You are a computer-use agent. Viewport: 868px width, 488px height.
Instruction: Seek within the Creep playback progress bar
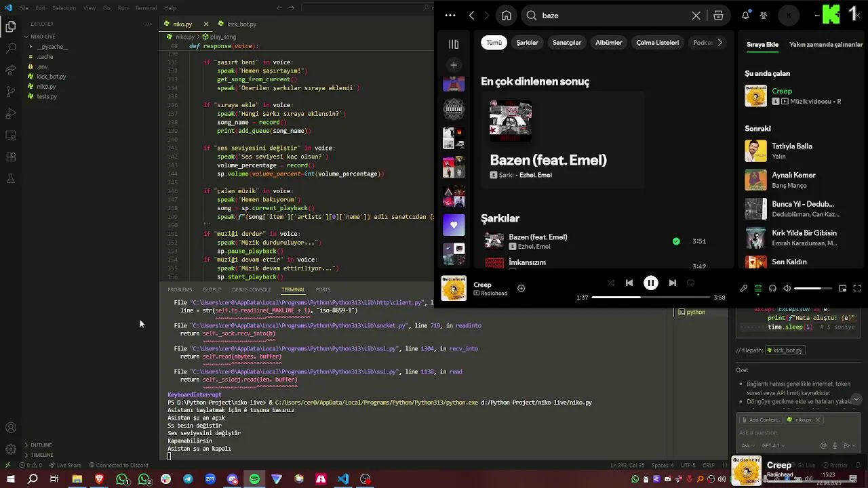651,298
